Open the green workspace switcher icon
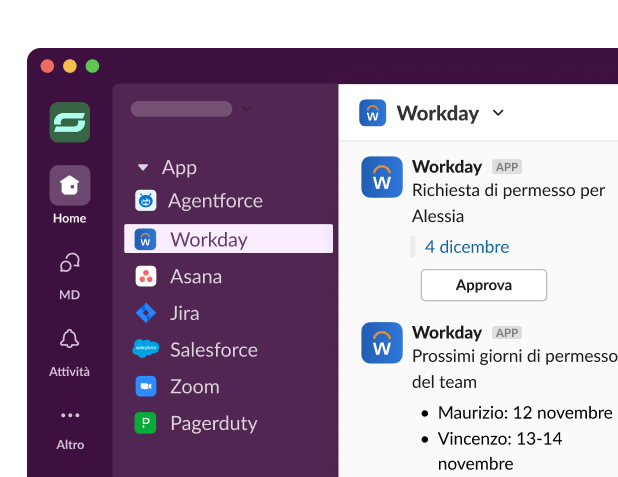618x477 pixels. 70,122
